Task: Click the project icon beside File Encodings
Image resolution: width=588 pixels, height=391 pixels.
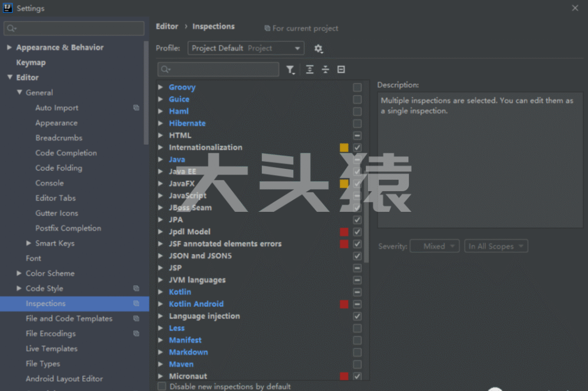Action: point(136,334)
